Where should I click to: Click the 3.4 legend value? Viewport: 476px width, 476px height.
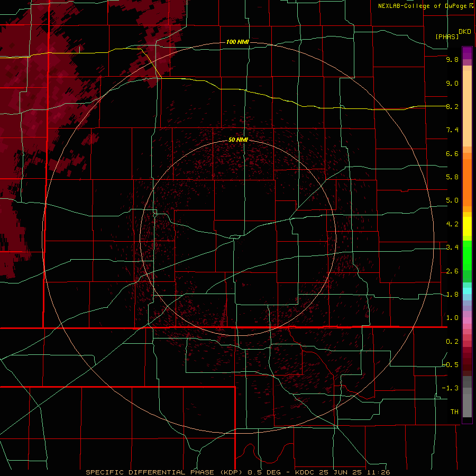click(452, 248)
